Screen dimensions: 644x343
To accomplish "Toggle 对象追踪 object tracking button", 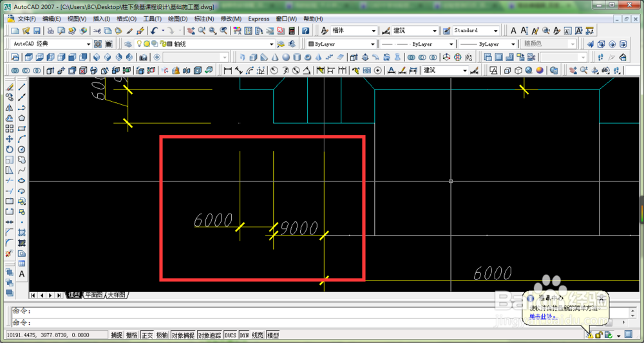I will [210, 335].
